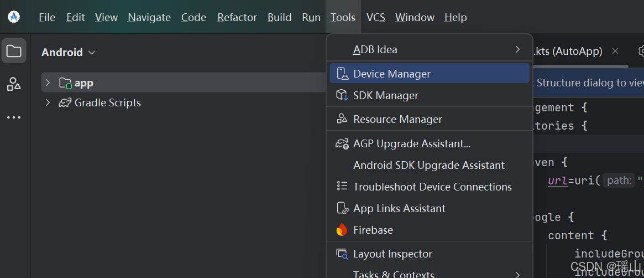The image size is (644, 278).
Task: Click the Device Manager phone icon
Action: [x=342, y=74]
